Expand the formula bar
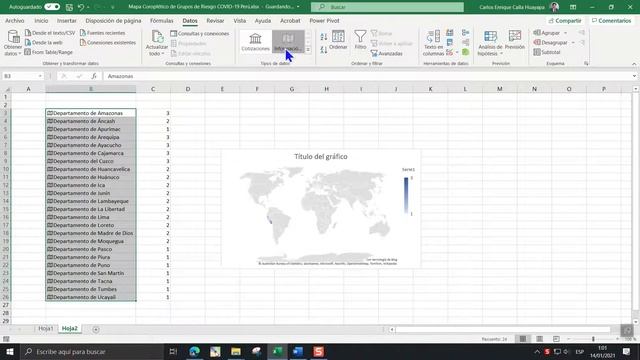Image resolution: width=640 pixels, height=360 pixels. tap(634, 76)
